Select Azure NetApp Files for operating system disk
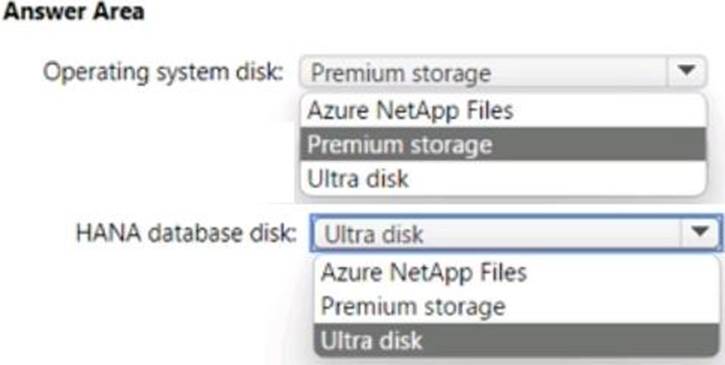The image size is (725, 365). point(503,111)
